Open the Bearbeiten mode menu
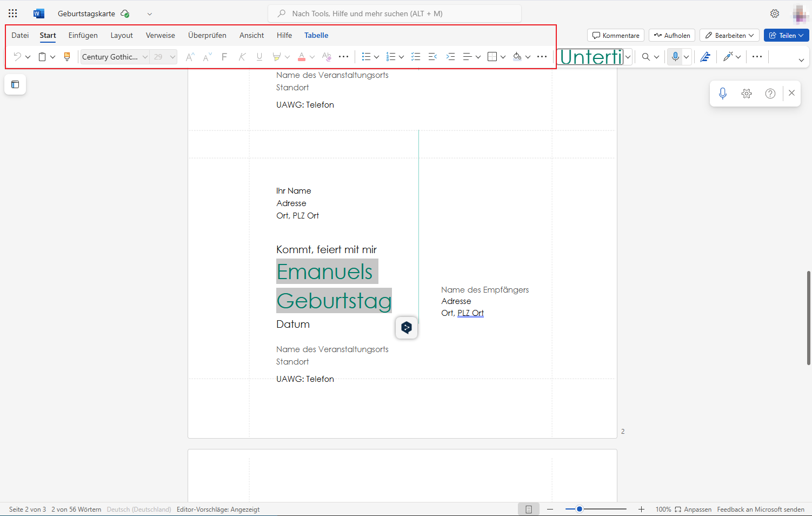 (729, 35)
